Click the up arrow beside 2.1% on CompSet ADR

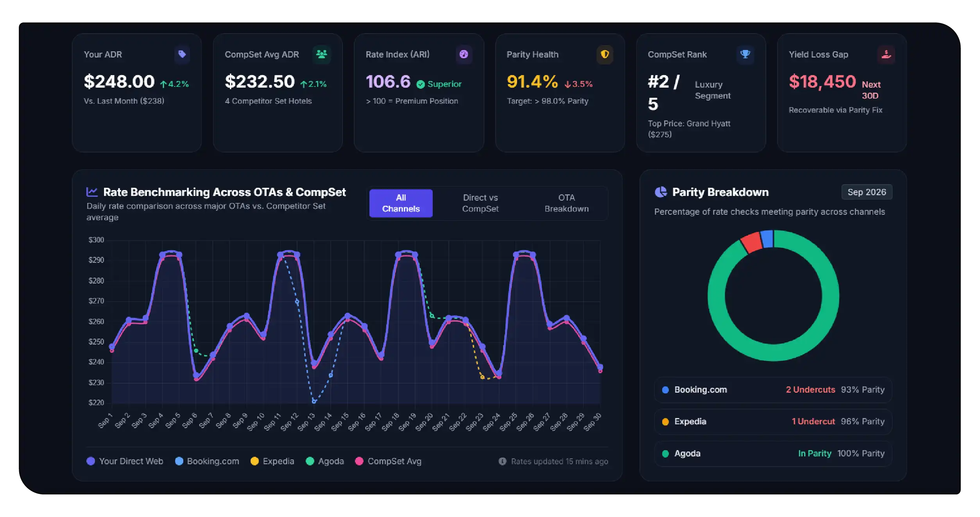click(x=304, y=84)
